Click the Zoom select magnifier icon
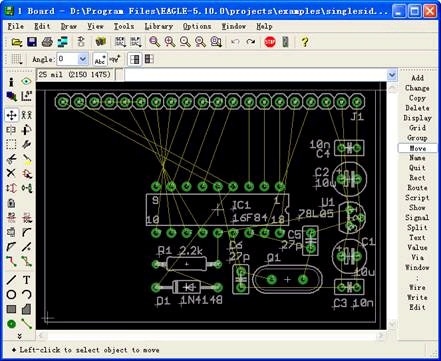Viewport: 441px width, 361px height. tap(216, 42)
